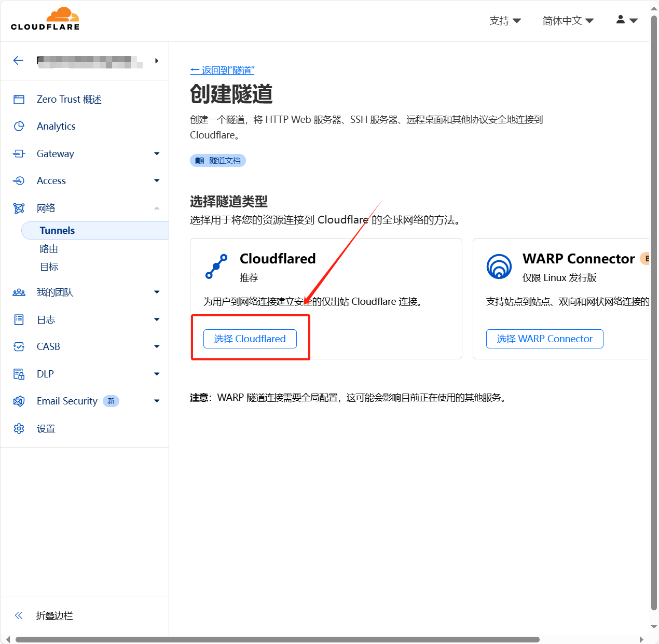Click the back arrow icon in sidebar

pos(19,61)
